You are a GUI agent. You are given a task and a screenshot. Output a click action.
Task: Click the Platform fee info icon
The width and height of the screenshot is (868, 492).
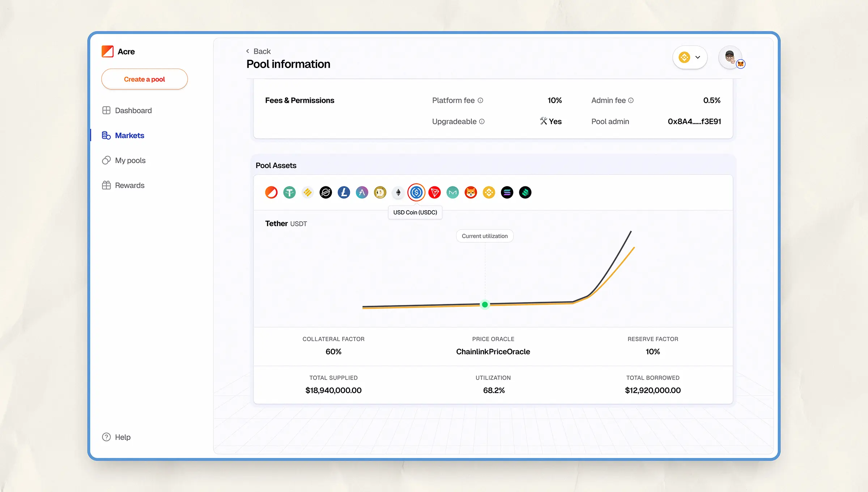click(480, 101)
